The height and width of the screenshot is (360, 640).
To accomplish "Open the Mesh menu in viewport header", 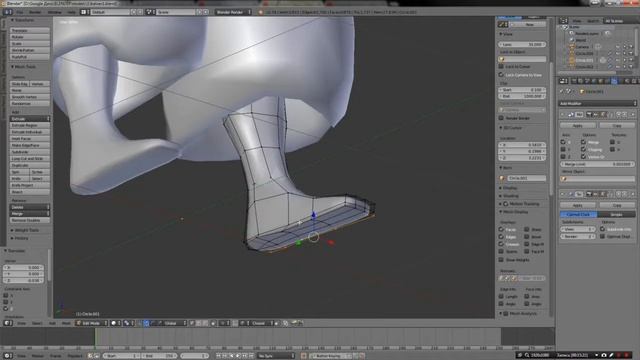I will point(66,323).
